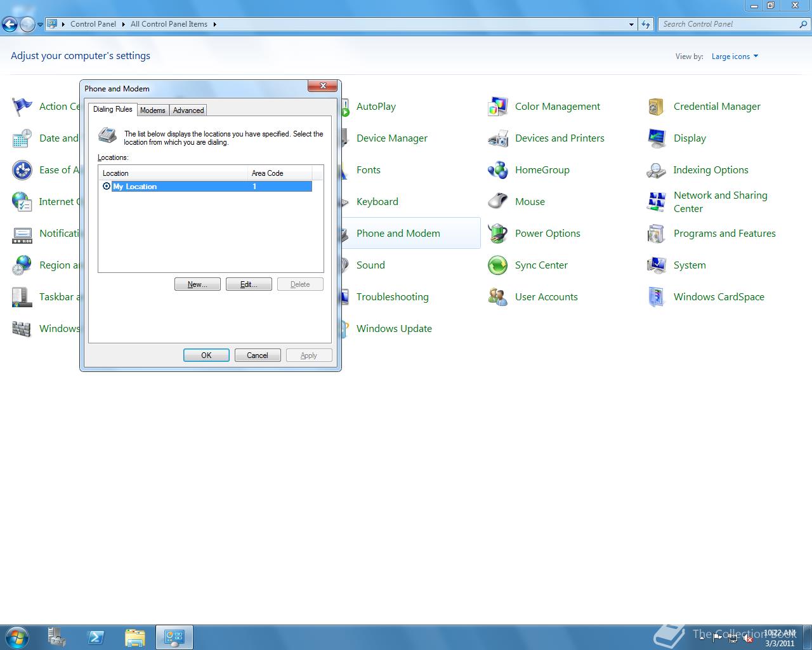812x650 pixels.
Task: Open the Taskbar and Start Menu icon
Action: tap(22, 297)
